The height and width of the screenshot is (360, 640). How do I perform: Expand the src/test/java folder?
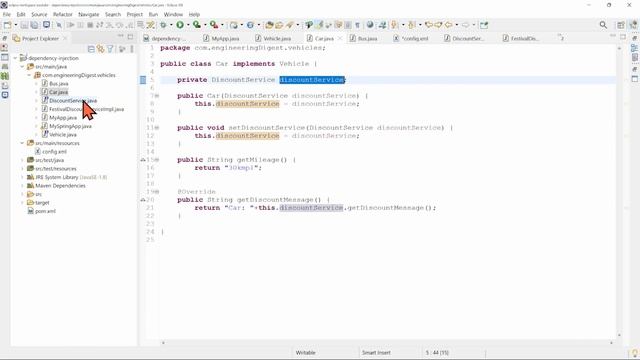click(22, 160)
